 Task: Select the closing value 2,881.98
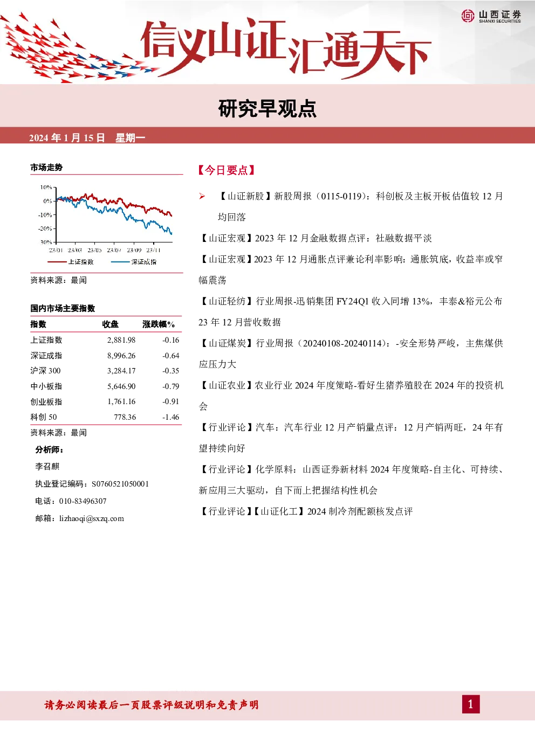121,340
